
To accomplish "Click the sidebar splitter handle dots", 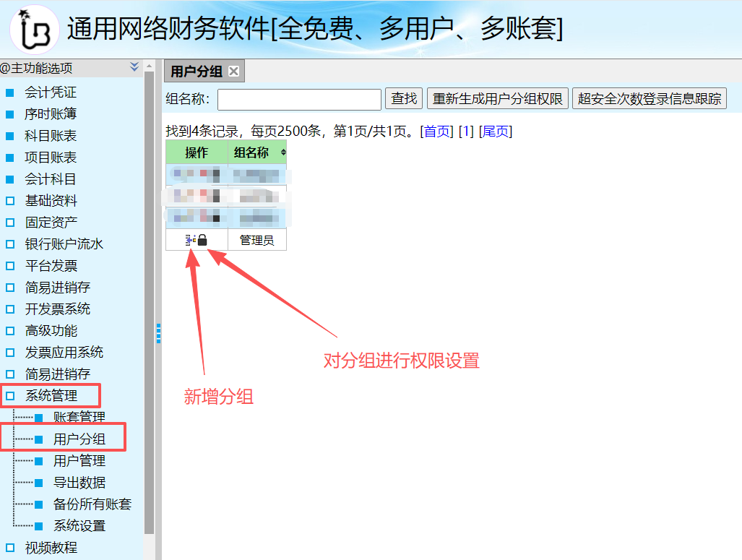I will [x=158, y=333].
